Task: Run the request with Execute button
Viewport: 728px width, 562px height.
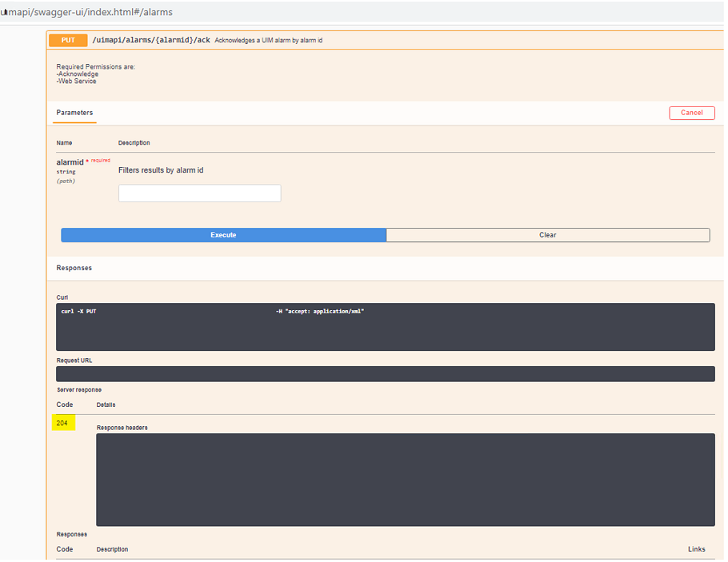Action: click(223, 235)
